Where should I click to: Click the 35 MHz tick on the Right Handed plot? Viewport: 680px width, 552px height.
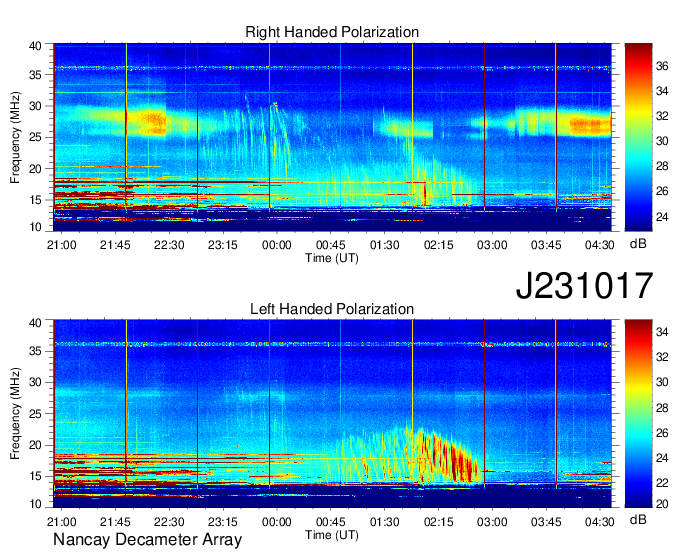[x=36, y=75]
